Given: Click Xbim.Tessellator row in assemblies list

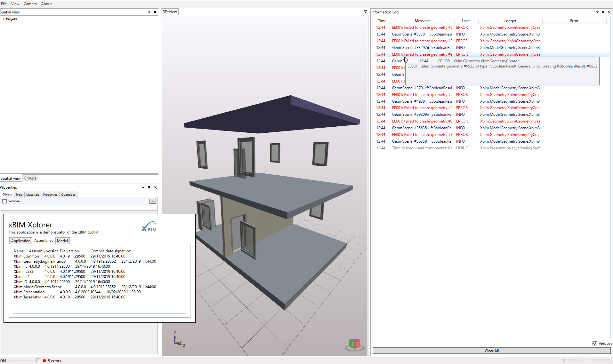Looking at the screenshot, I should pyautogui.click(x=69, y=297).
